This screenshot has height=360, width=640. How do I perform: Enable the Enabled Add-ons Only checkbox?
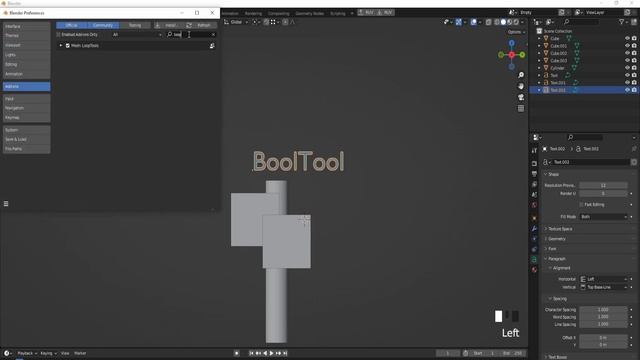coord(59,35)
